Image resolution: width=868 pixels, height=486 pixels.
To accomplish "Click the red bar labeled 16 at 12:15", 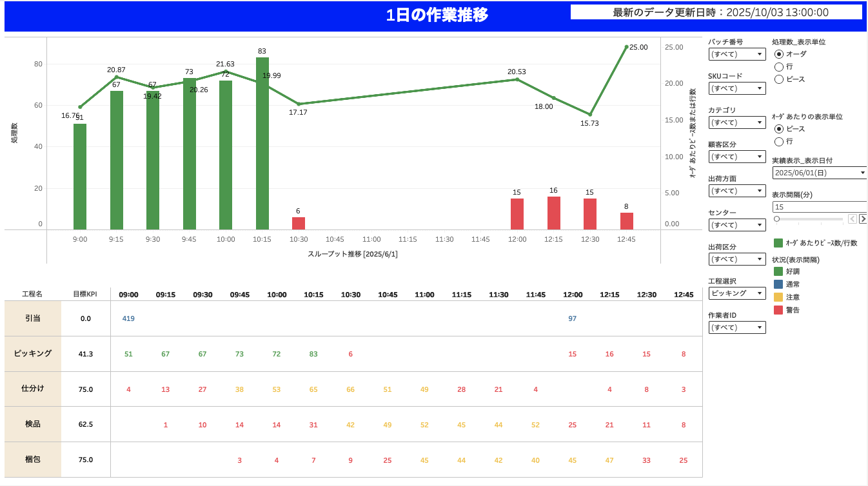I will 554,213.
